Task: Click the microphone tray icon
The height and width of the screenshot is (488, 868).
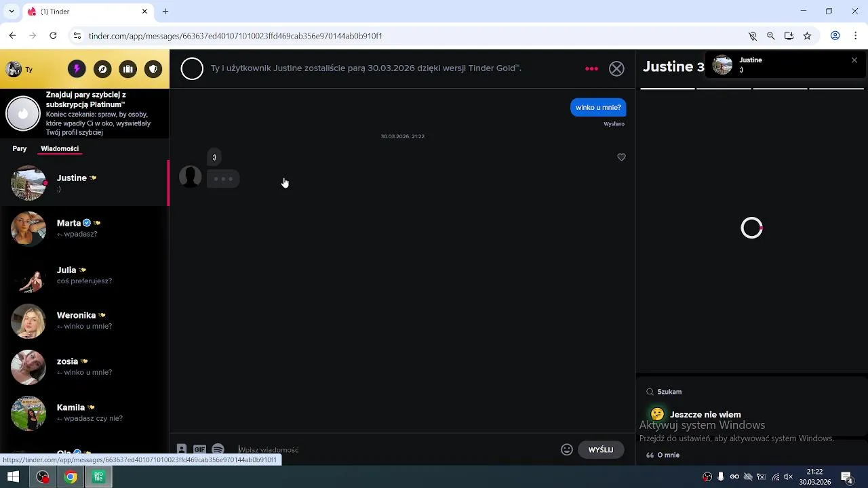Action: pyautogui.click(x=721, y=477)
